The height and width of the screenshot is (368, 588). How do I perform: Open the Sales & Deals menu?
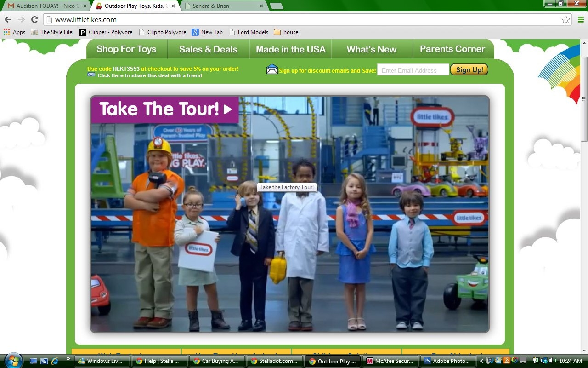click(208, 49)
